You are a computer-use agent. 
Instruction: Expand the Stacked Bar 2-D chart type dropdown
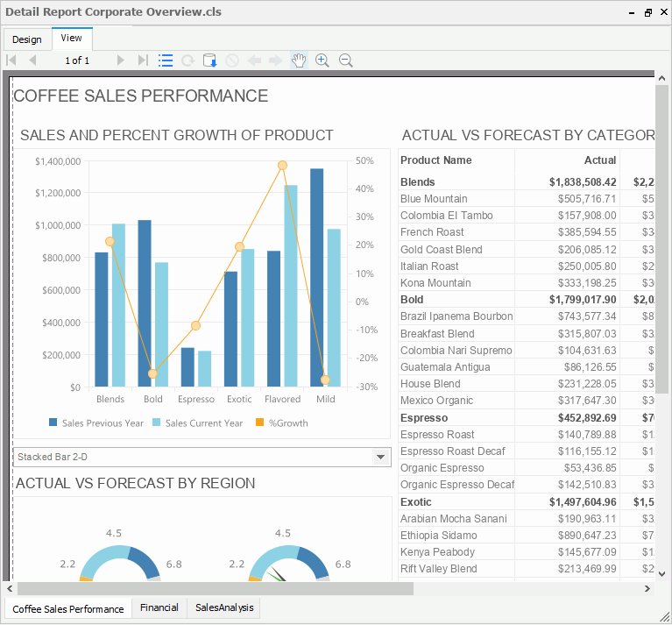(380, 457)
